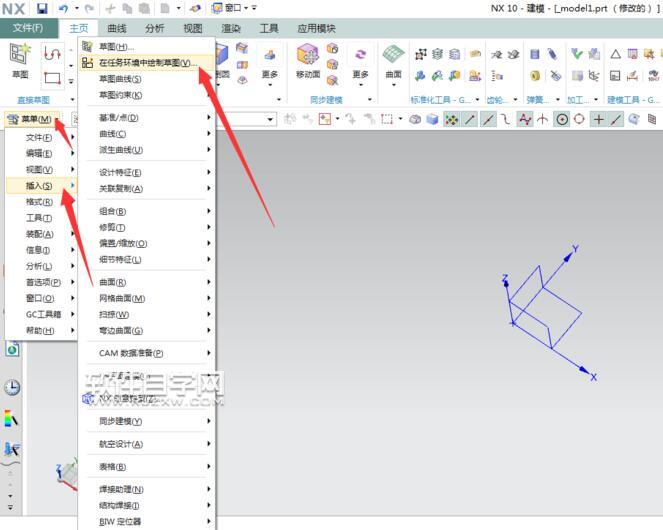Click the triangle icon in 建模工具 group

tap(616, 54)
